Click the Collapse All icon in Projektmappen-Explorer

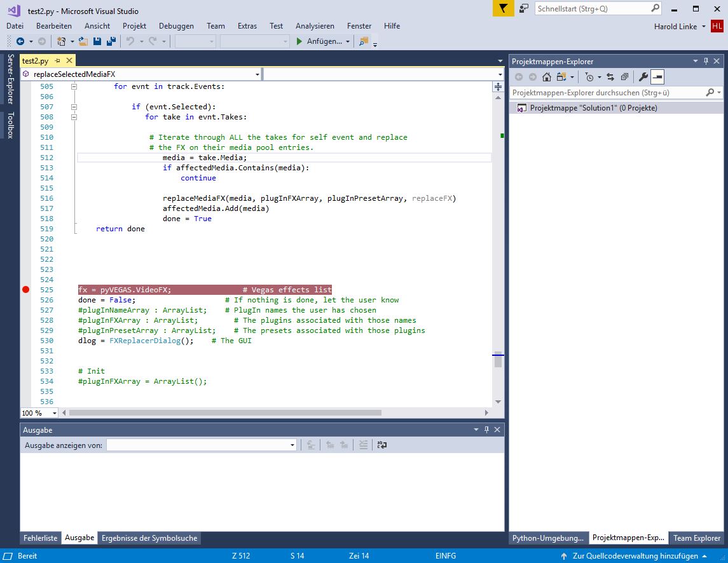pos(624,77)
